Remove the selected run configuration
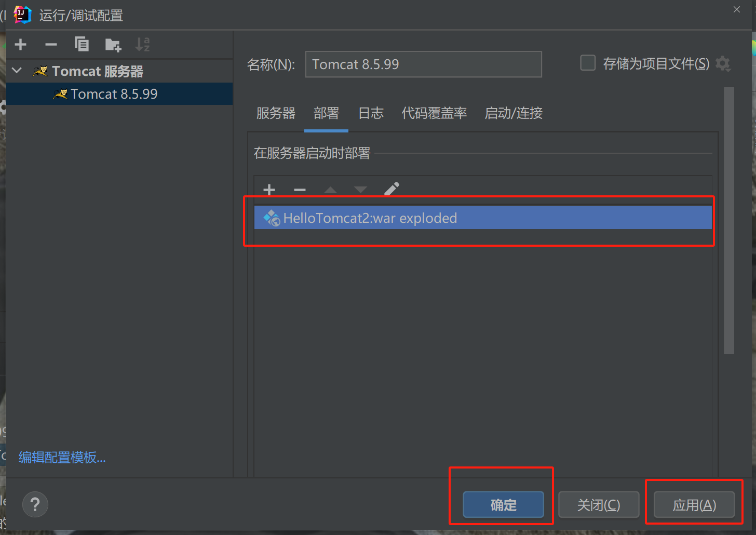756x535 pixels. click(51, 45)
